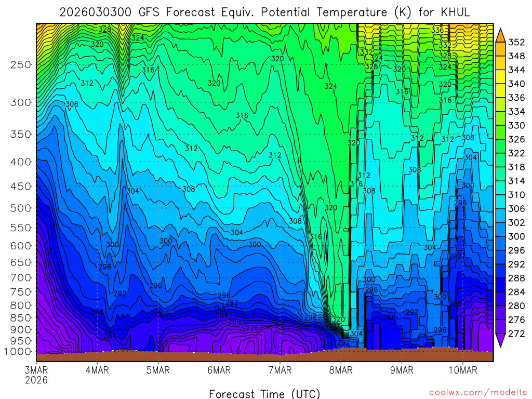
Task: Click the 344 value beside the color bar
Action: (516, 70)
